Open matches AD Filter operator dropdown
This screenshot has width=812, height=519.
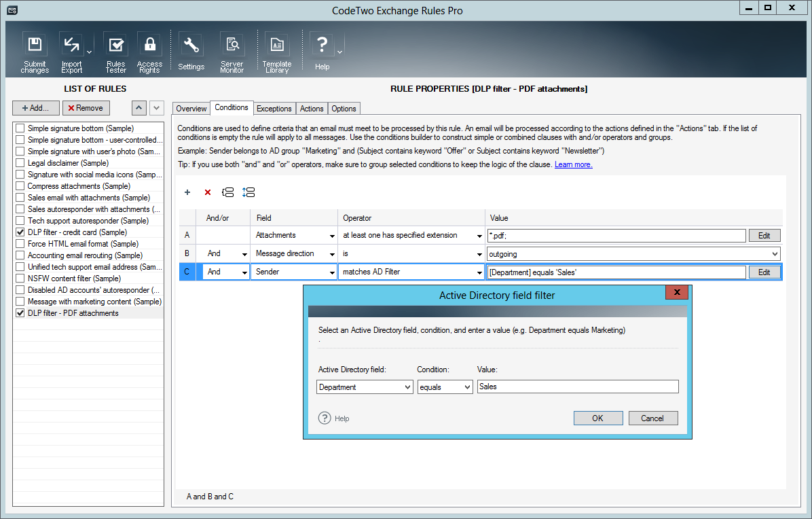(x=479, y=272)
